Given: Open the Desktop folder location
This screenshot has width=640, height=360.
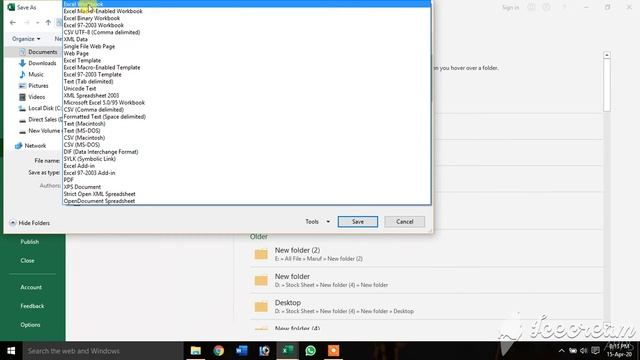Looking at the screenshot, I should pos(427,306).
